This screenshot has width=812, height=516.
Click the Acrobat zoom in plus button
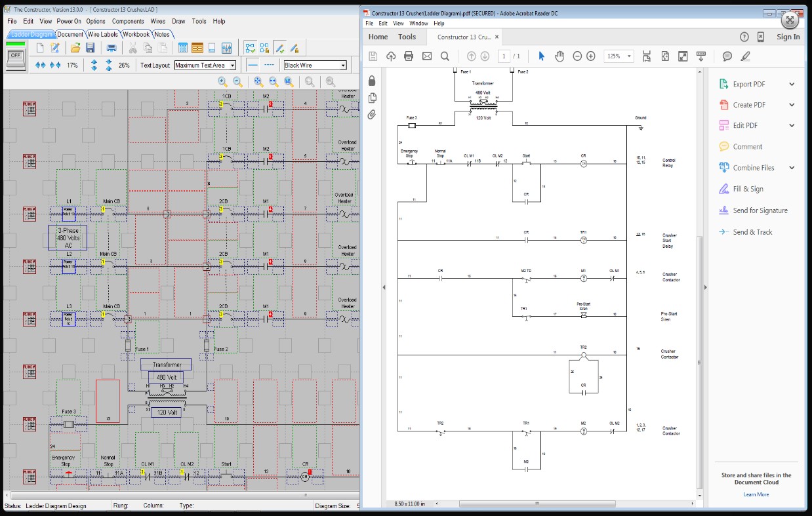(x=591, y=56)
